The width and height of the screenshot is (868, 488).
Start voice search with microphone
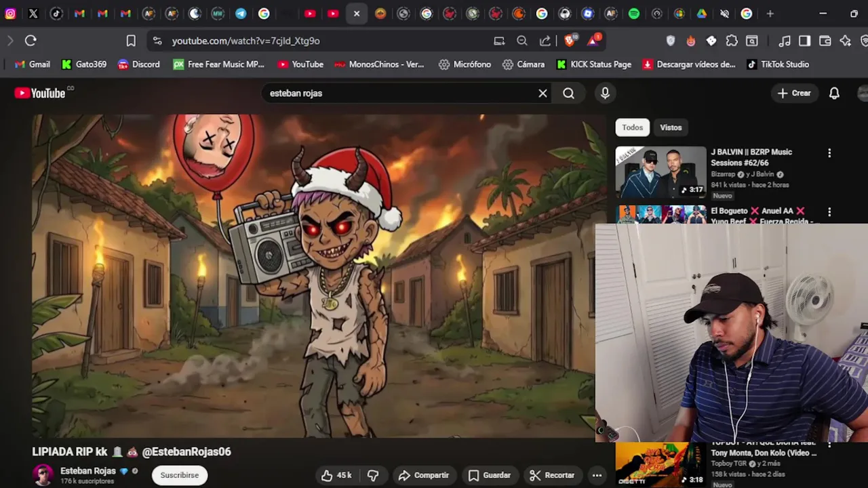[605, 94]
